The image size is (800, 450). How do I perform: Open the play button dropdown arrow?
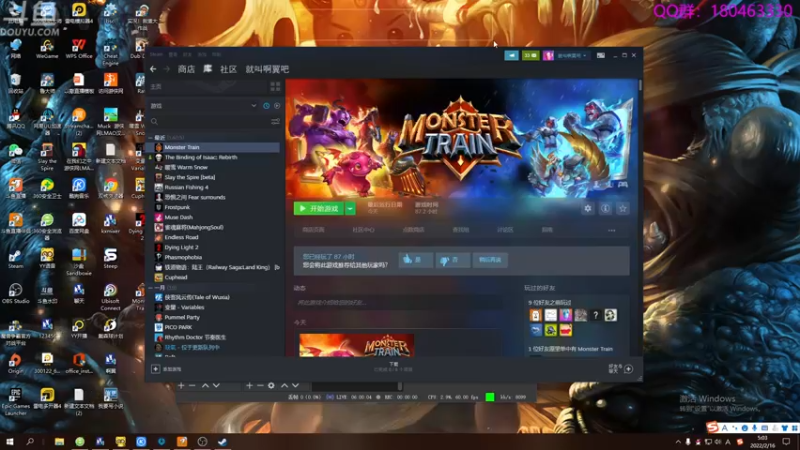pyautogui.click(x=350, y=209)
